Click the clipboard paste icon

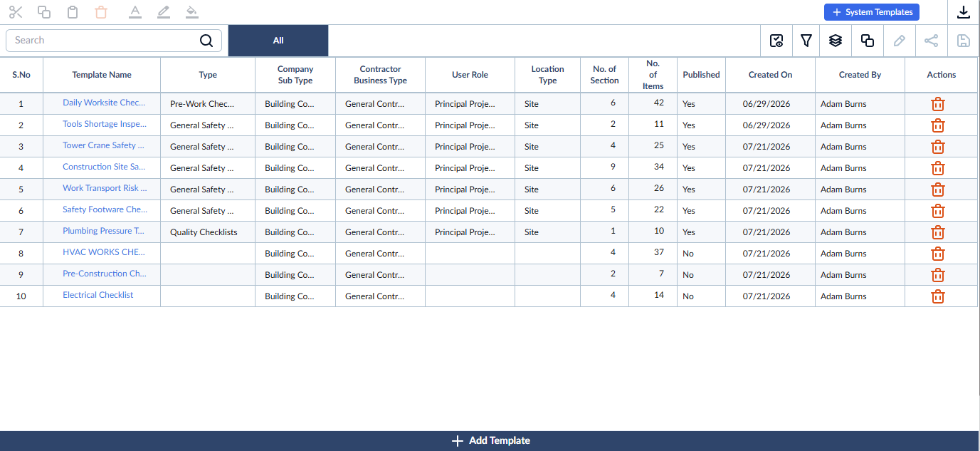[x=72, y=12]
